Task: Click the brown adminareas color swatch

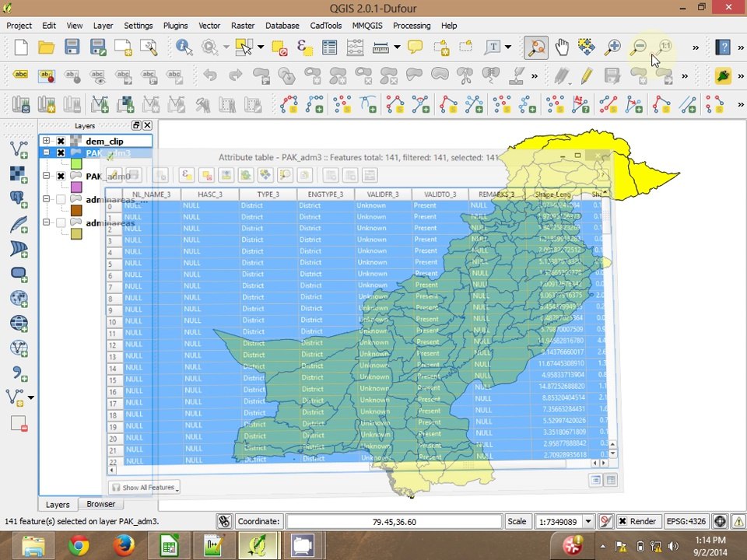Action: [76, 211]
